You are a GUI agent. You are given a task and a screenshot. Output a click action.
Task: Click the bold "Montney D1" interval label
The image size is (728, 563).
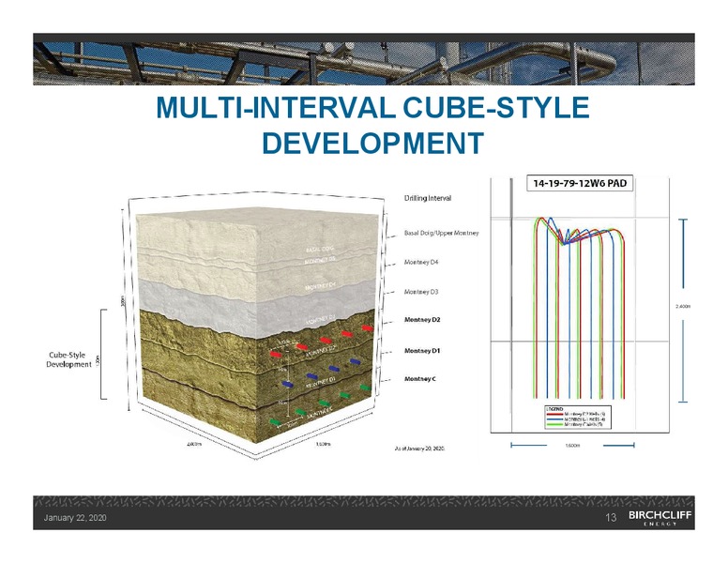(422, 351)
